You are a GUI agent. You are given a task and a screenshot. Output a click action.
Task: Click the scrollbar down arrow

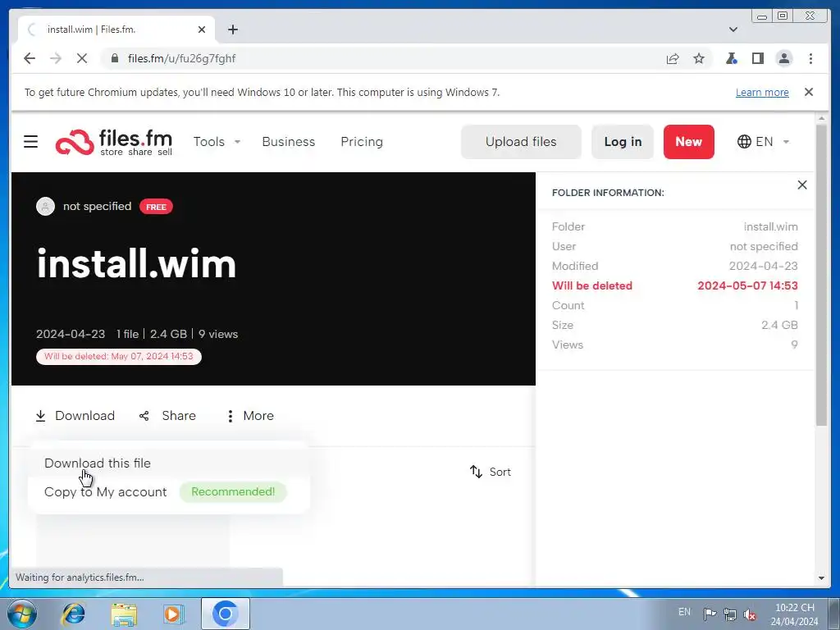pos(821,578)
